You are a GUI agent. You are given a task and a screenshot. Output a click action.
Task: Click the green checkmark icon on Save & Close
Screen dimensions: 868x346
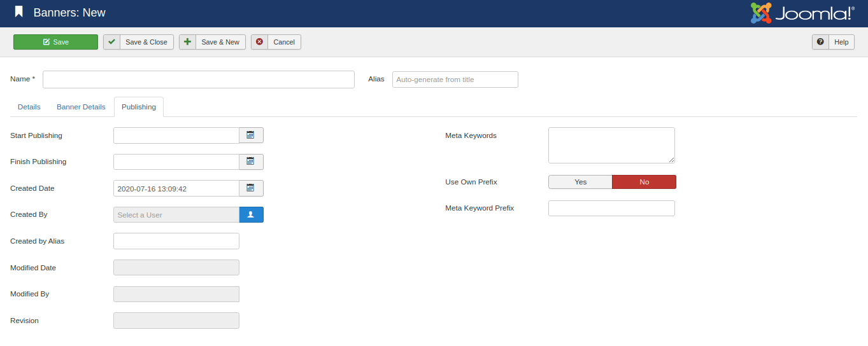click(x=111, y=42)
